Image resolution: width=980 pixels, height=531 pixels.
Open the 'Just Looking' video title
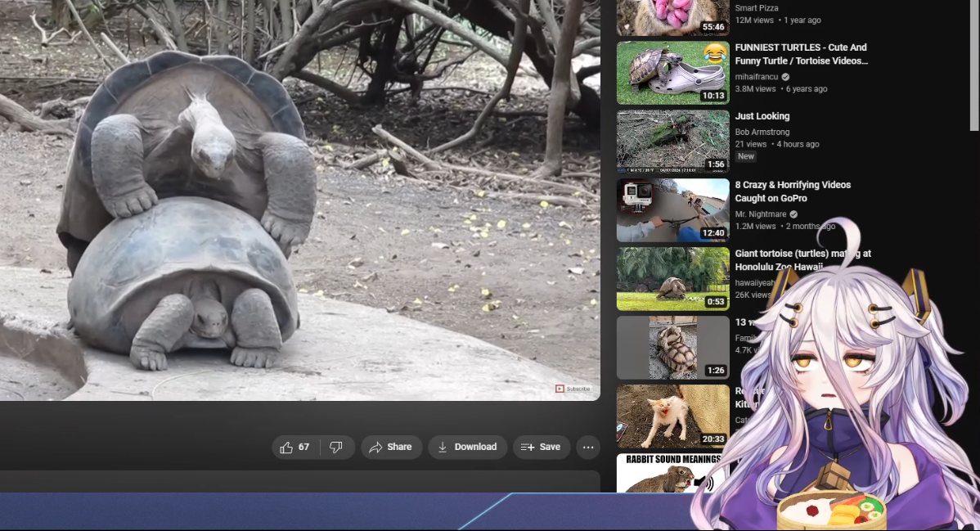click(762, 116)
